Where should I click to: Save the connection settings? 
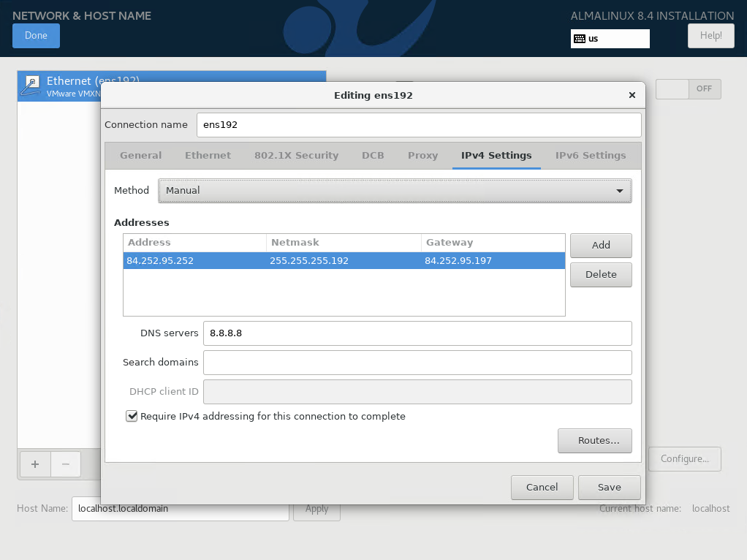609,487
